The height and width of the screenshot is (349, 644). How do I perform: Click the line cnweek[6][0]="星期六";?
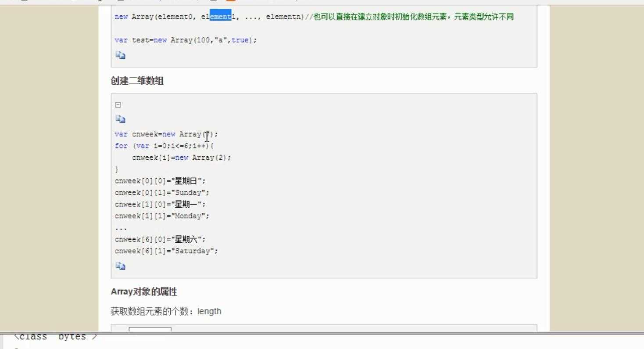[x=160, y=239]
